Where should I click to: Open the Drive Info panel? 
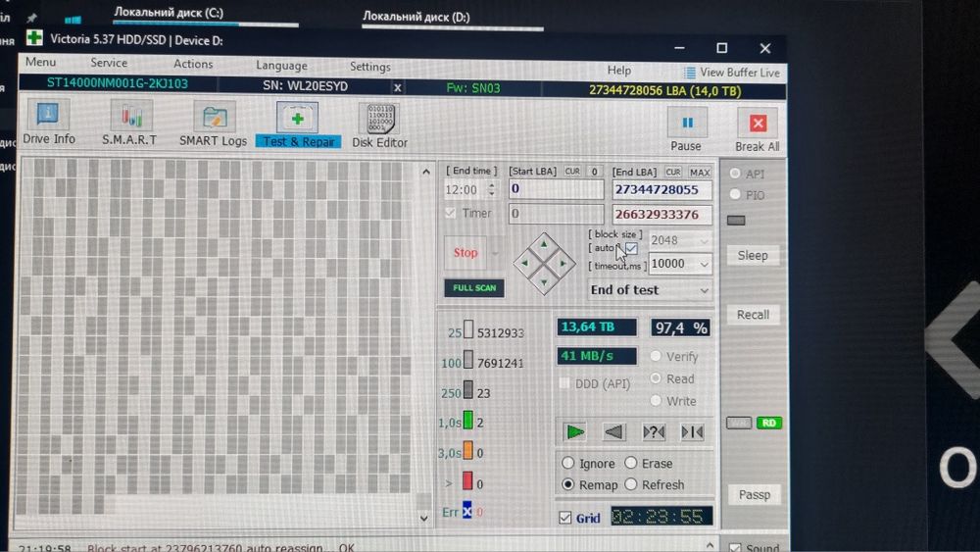point(48,124)
